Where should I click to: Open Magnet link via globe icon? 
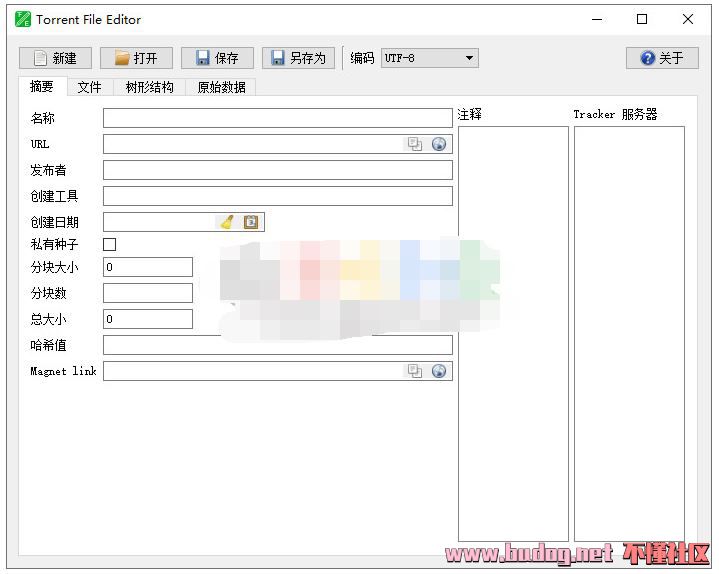click(439, 371)
